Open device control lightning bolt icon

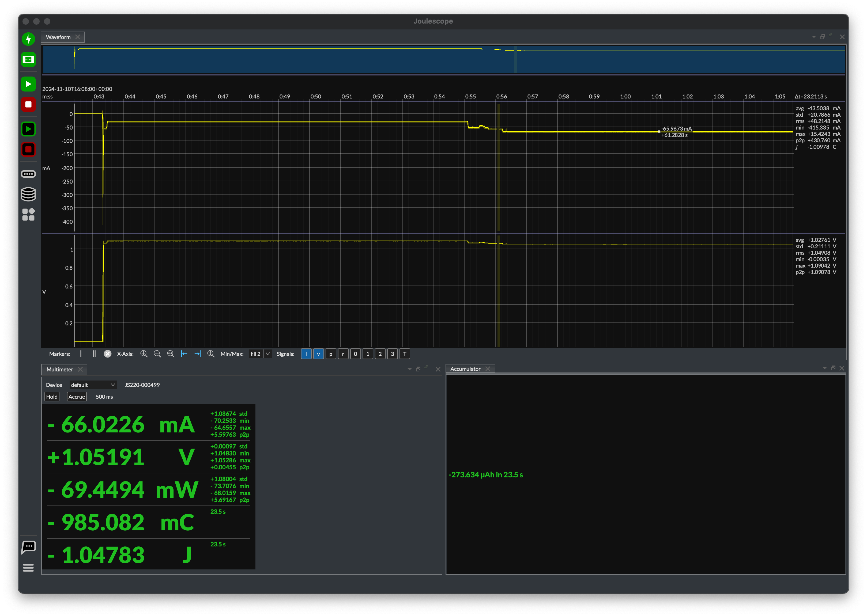pos(28,39)
